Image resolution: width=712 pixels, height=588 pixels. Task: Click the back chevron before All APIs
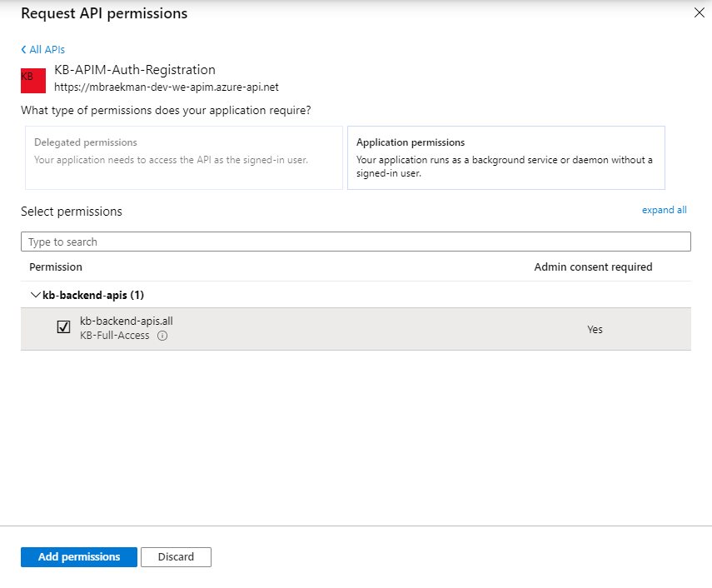(x=22, y=49)
